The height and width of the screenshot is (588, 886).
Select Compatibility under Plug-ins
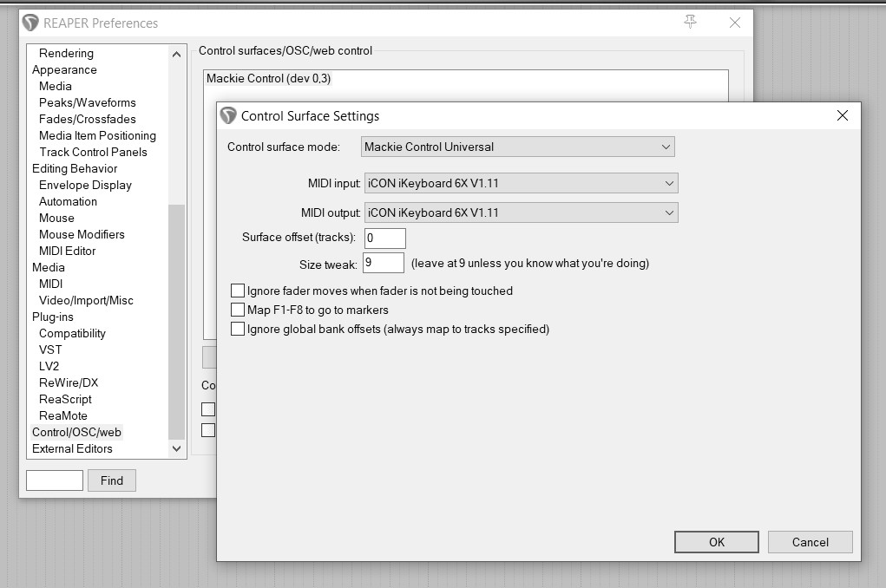(x=72, y=333)
